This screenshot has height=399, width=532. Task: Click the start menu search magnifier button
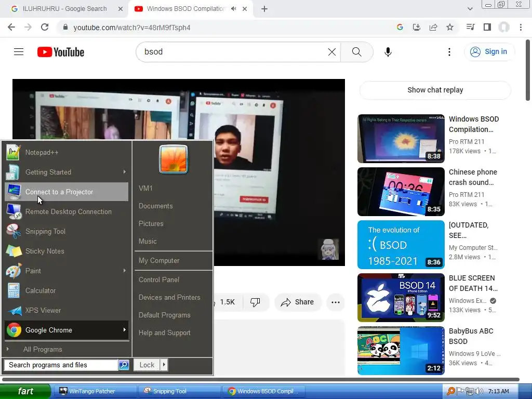coord(124,365)
